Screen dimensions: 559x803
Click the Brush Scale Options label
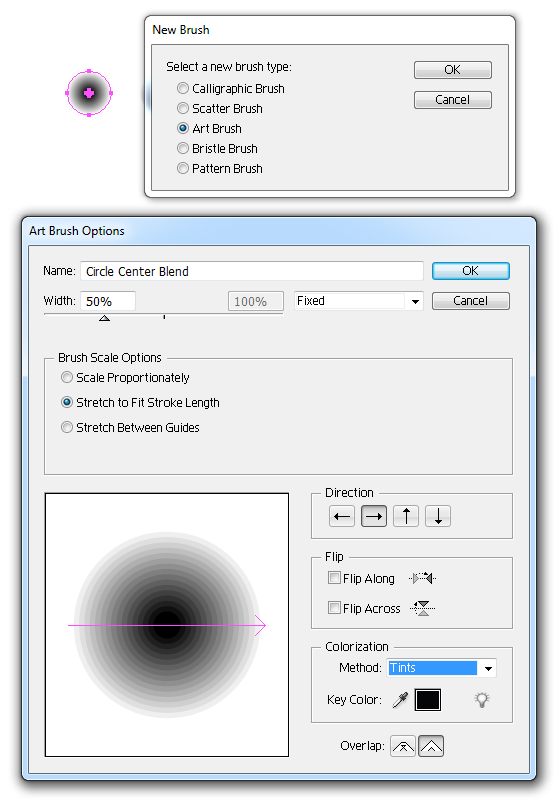pos(110,357)
